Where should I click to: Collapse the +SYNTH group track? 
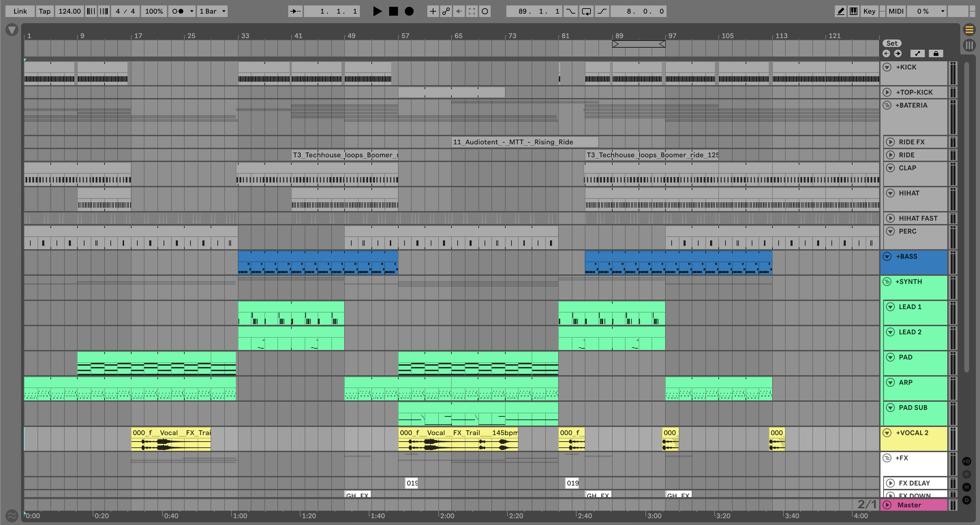coord(887,282)
